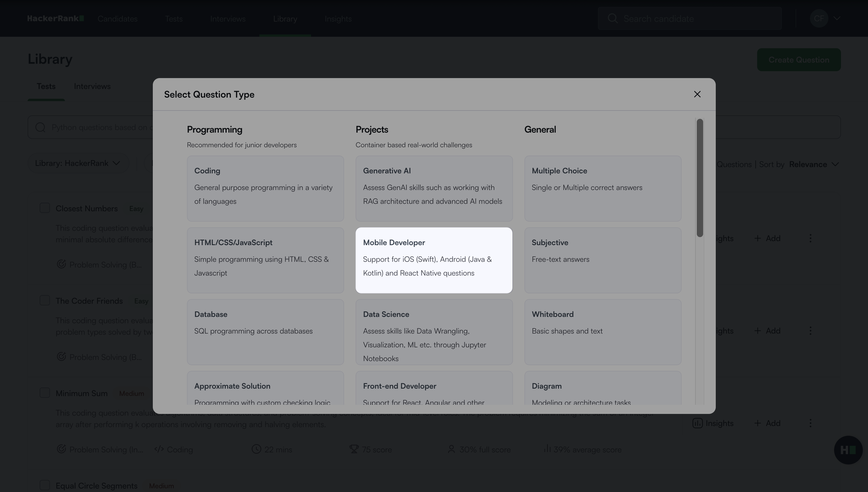Go to the Candidates nav item
868x492 pixels.
pos(117,19)
